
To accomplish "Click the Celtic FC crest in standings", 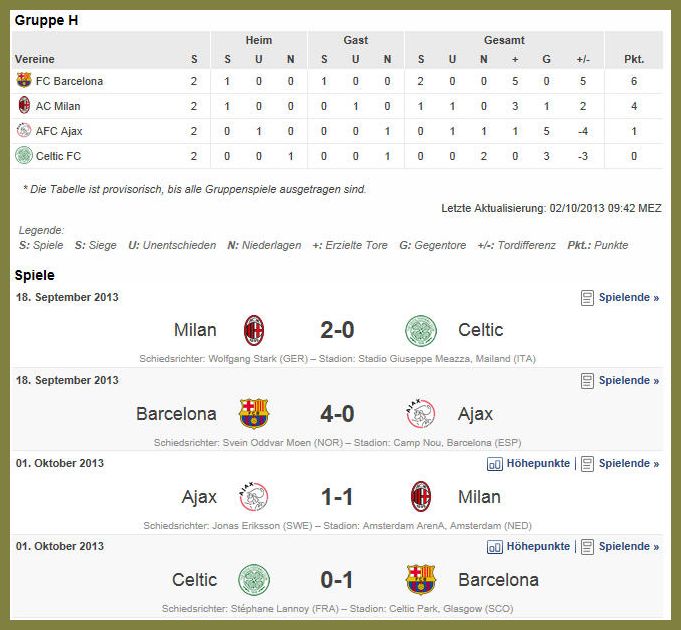I will 24,155.
